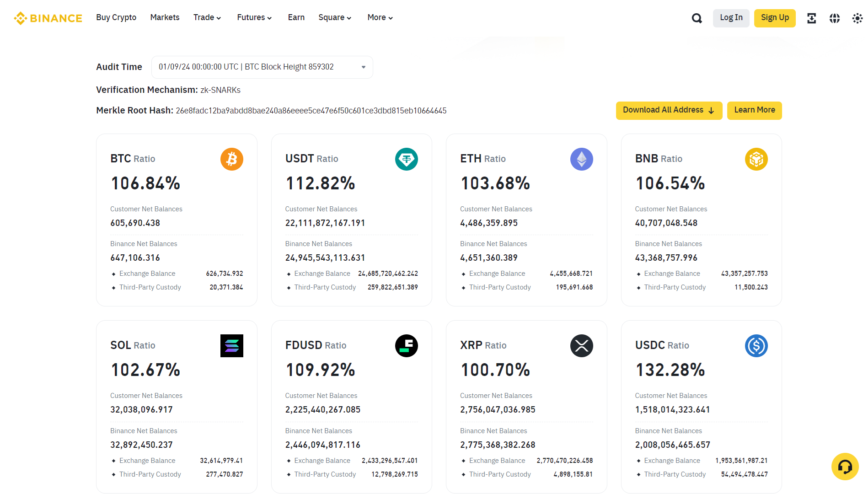Click ETH customer balance 4,486,359.895
The height and width of the screenshot is (494, 868).
point(489,223)
